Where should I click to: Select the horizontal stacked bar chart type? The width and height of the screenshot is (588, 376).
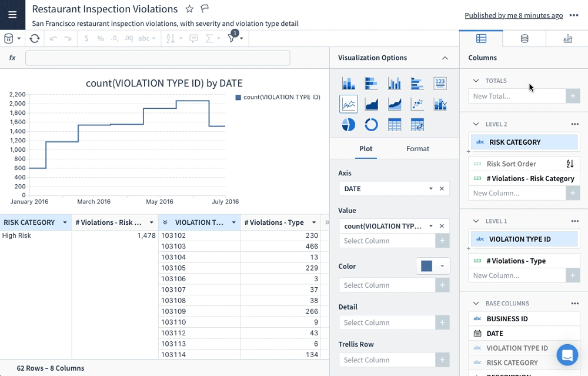371,84
